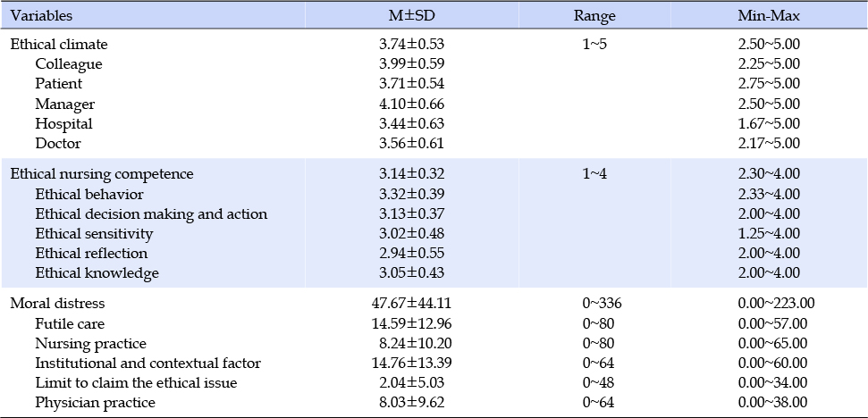Click Limit to claim the ethical issue
Image resolution: width=868 pixels, height=418 pixels.
coord(136,383)
